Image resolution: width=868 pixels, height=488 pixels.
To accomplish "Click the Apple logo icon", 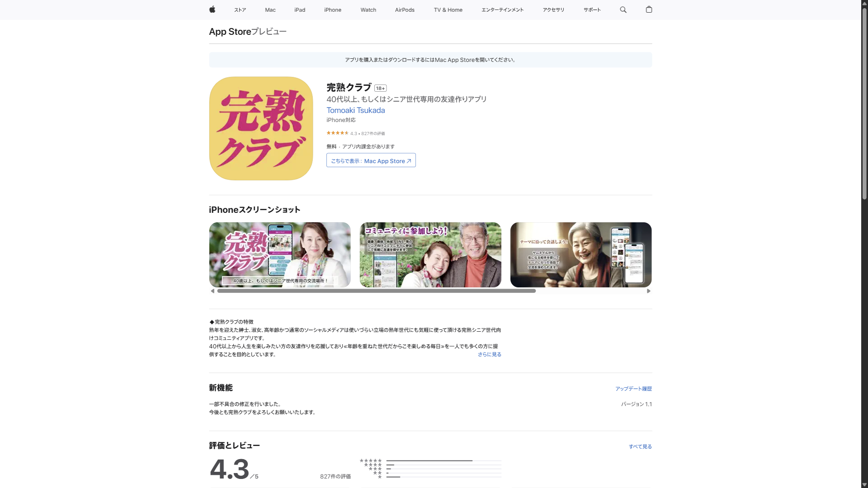I will 212,9.
